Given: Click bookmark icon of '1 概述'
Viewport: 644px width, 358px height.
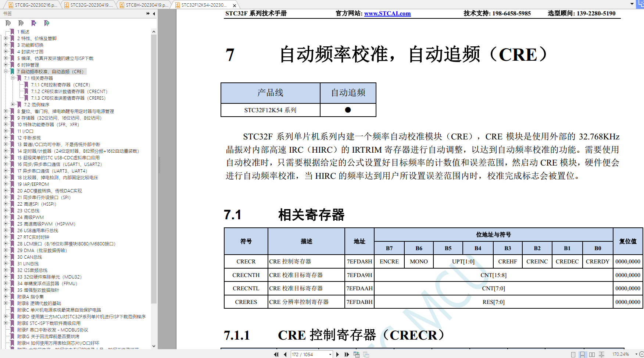Looking at the screenshot, I should click(12, 32).
